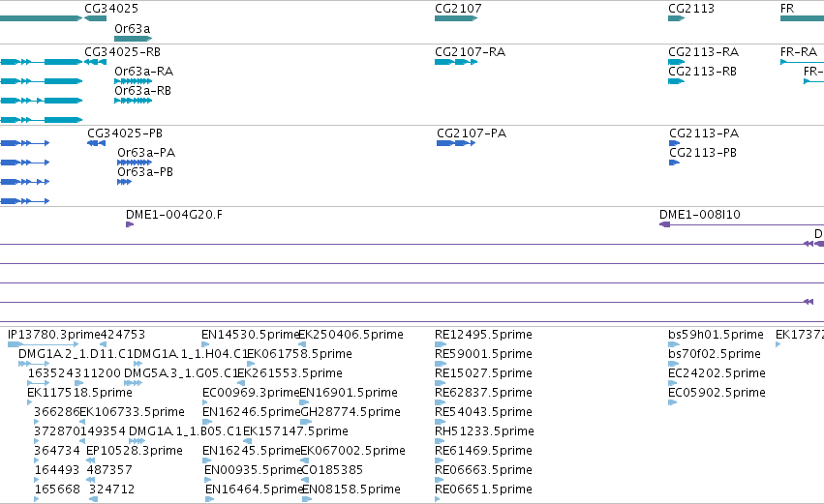Click the EN14530.5prime EST label
The height and width of the screenshot is (504, 824).
tap(250, 335)
